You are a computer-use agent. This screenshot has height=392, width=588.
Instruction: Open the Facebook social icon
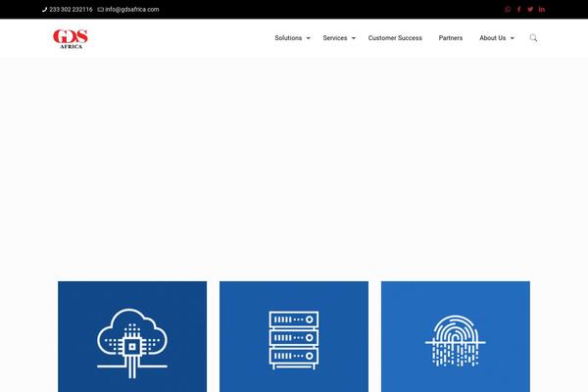click(519, 10)
